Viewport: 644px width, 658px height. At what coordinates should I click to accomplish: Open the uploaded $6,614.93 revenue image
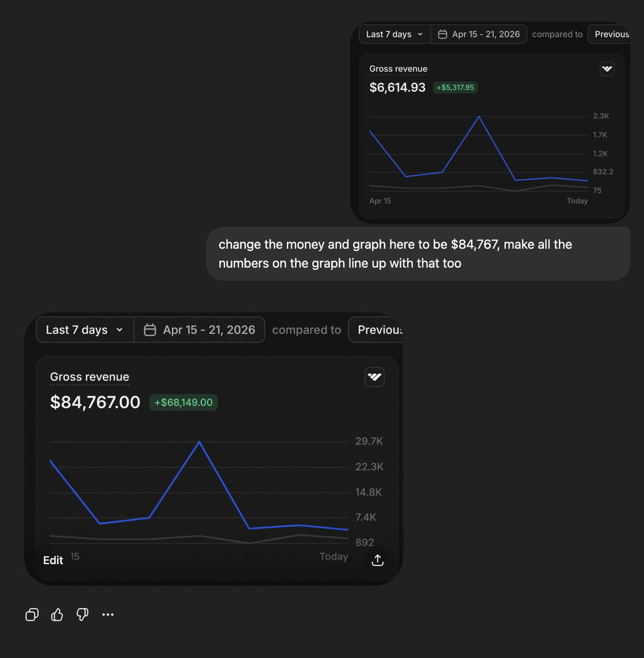490,122
